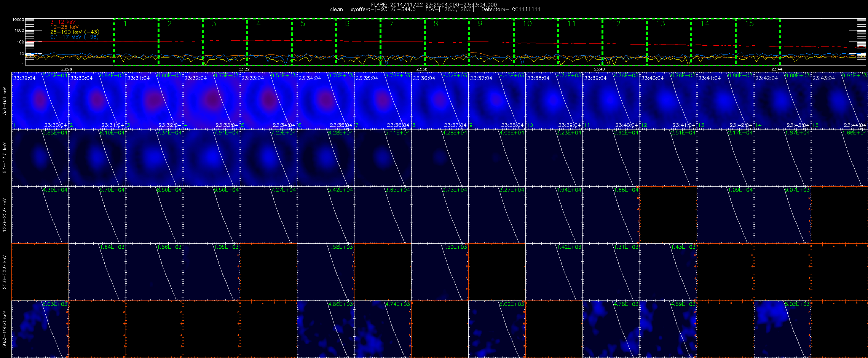Open the 3-6 keV image starting 23:43:04
This screenshot has height=358, width=868.
[x=839, y=101]
